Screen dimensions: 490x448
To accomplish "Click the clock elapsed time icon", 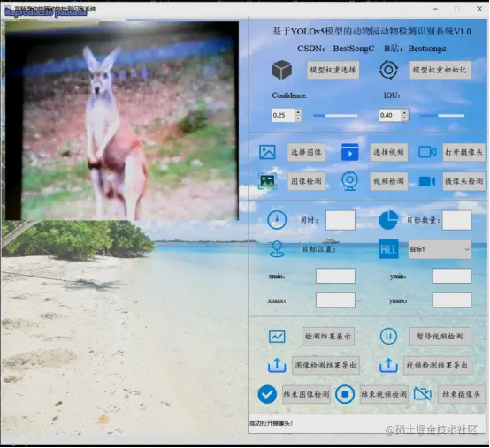I will [x=277, y=220].
